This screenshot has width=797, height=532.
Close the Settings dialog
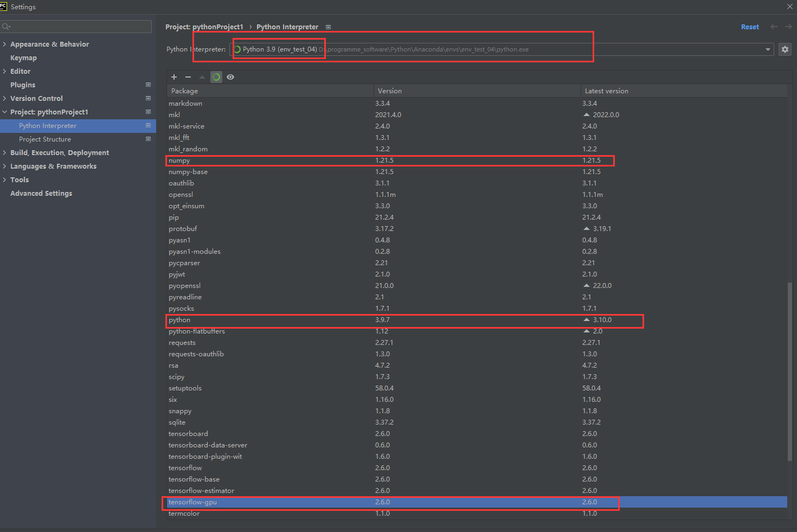789,7
